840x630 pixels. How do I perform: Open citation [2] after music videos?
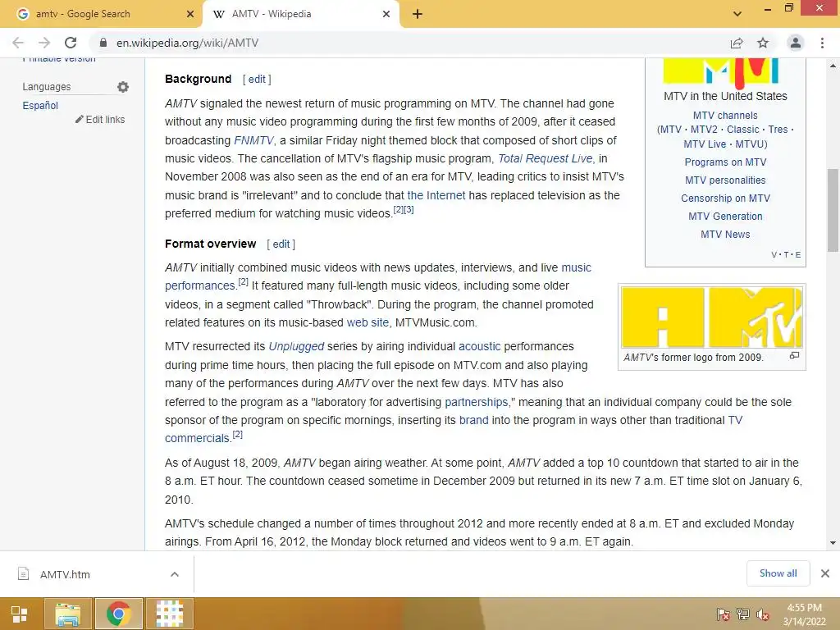pyautogui.click(x=398, y=209)
